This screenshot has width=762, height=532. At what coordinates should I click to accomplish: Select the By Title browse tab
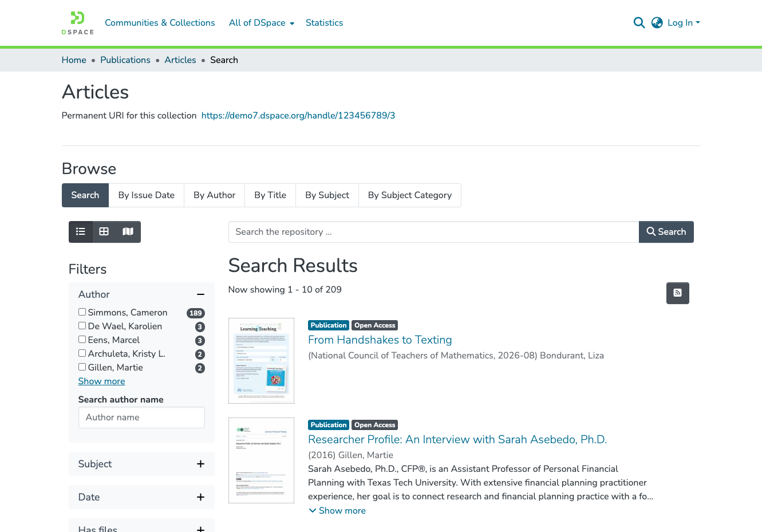coord(270,195)
